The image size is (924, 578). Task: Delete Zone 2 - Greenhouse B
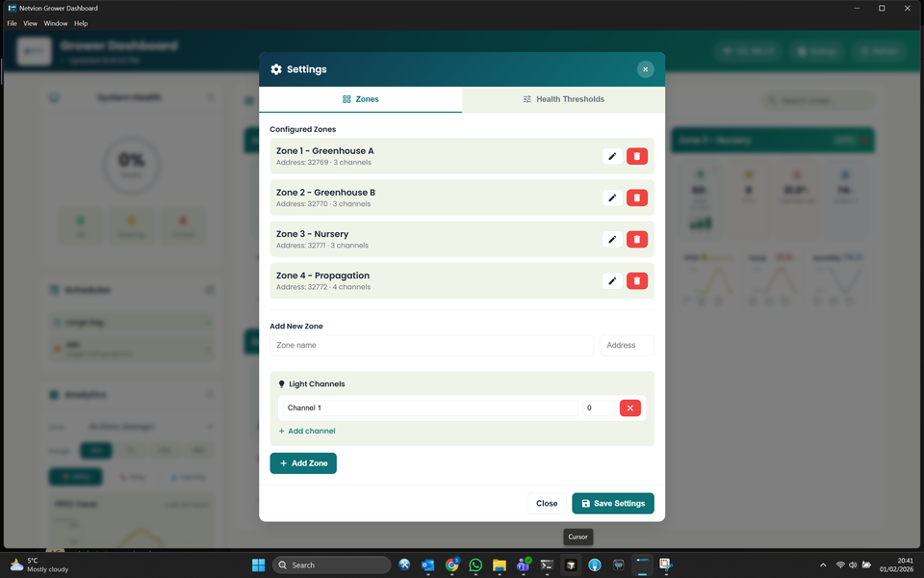tap(637, 197)
